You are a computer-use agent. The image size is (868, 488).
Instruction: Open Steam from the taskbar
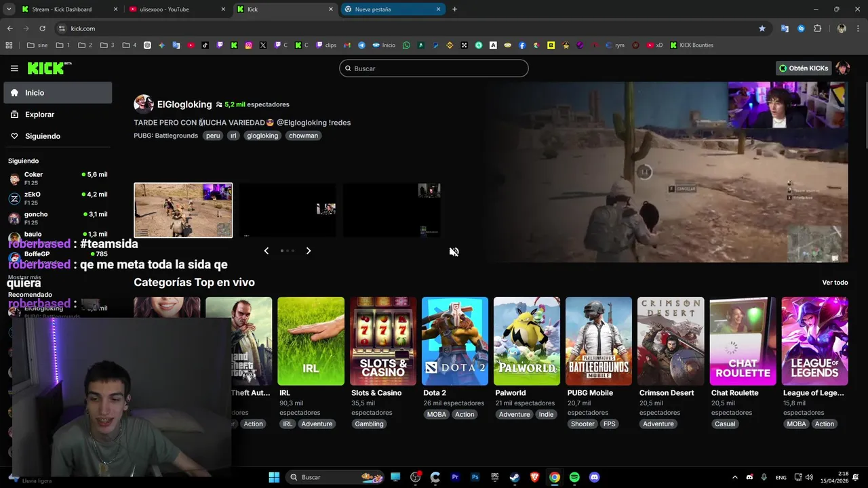(515, 477)
